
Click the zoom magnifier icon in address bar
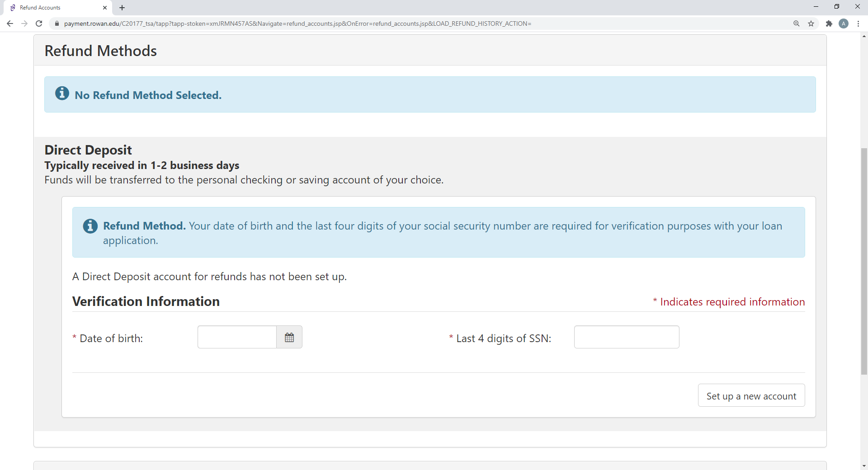tap(796, 23)
